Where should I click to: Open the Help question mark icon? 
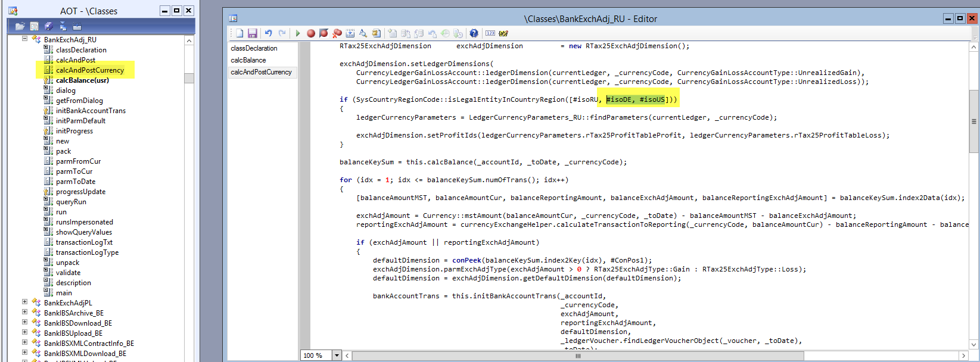pos(474,33)
